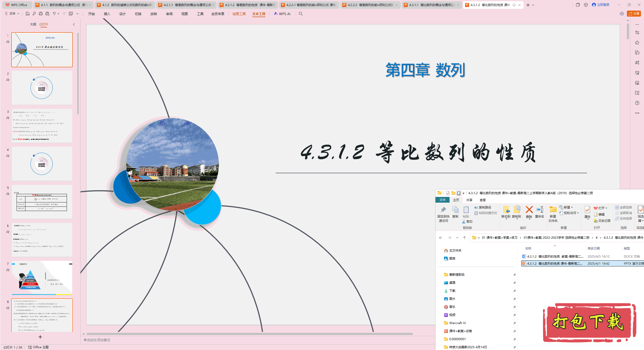Toggle the star under slide 5 thumbnail
This screenshot has height=350, width=644.
tap(8, 194)
